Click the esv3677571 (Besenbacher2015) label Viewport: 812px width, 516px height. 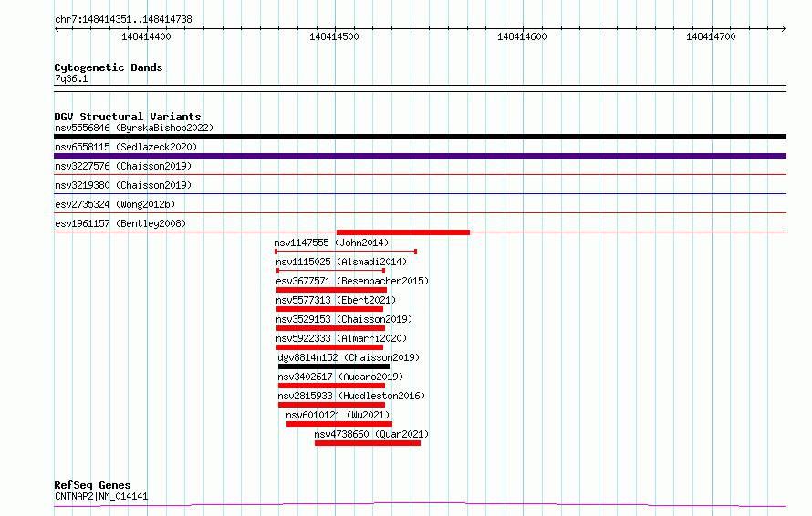(x=352, y=281)
